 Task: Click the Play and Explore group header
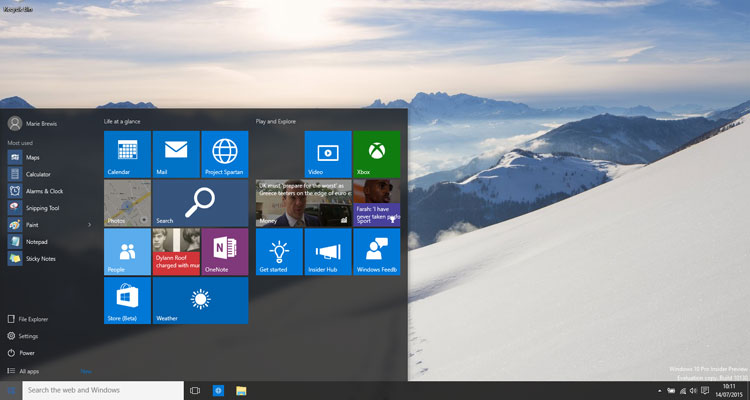tap(276, 122)
